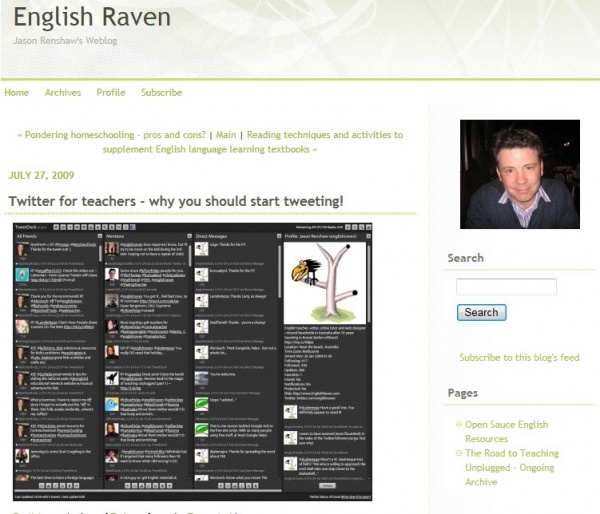
Task: Focus the sidebar search input field
Action: click(x=506, y=287)
